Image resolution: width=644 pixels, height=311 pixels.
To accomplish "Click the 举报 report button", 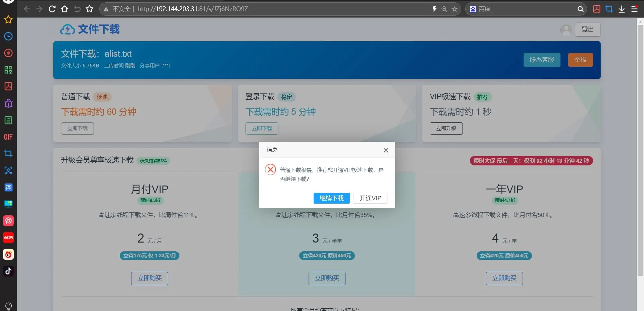I will click(580, 60).
